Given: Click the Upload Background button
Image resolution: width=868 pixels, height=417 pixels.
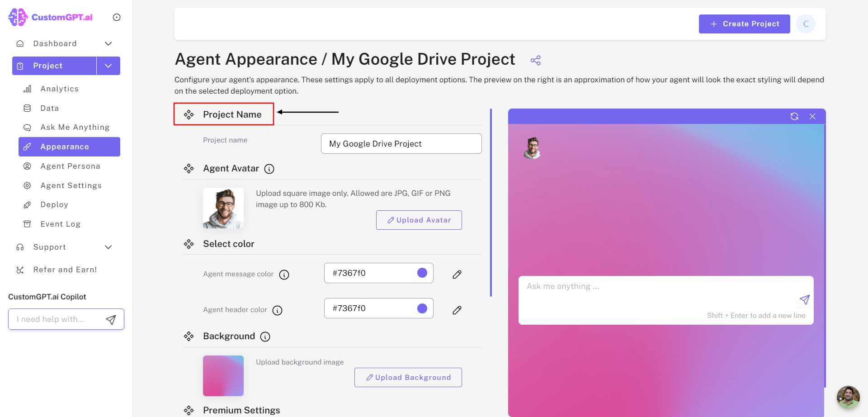Looking at the screenshot, I should click(x=408, y=377).
